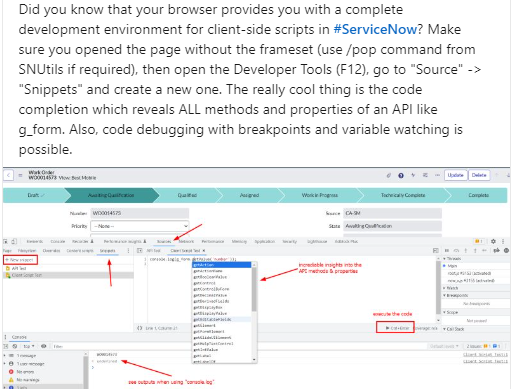This screenshot has height=389, width=519.
Task: Click the orange issues counter badge
Action: 478,241
